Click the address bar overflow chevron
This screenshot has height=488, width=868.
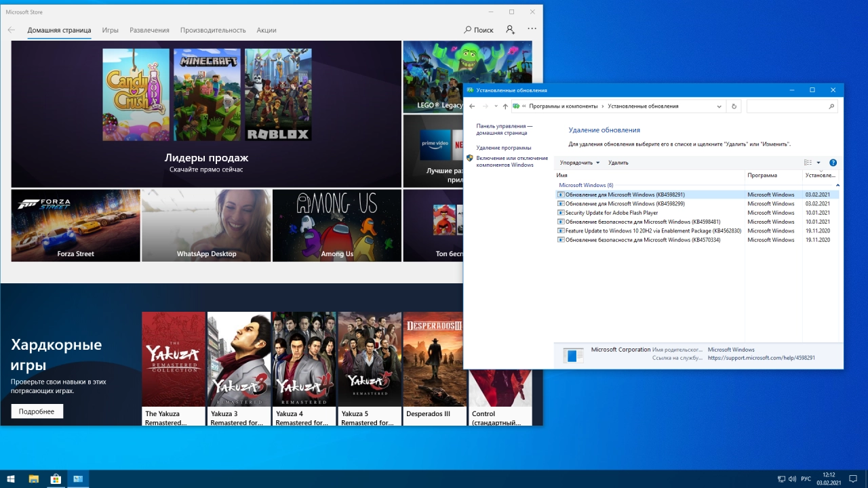coord(524,106)
